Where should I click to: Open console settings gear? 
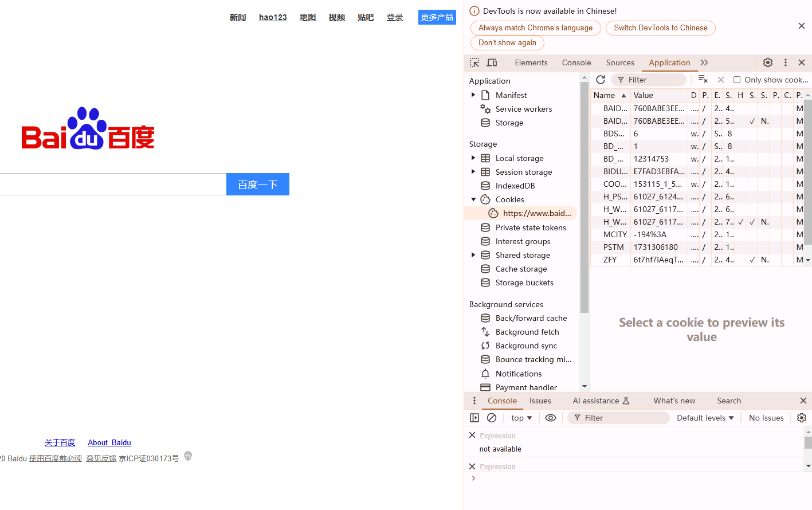(802, 418)
